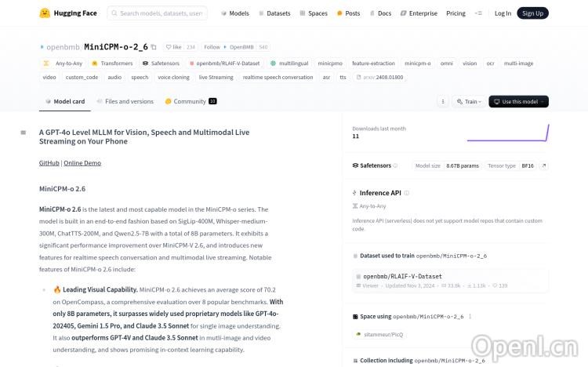Open the Safetensors expand arrow icon
588x367 pixels.
pyautogui.click(x=544, y=165)
